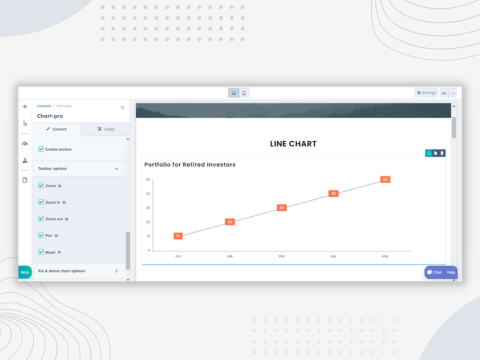
Task: Uncheck the Zoom checkbox
Action: pos(41,185)
